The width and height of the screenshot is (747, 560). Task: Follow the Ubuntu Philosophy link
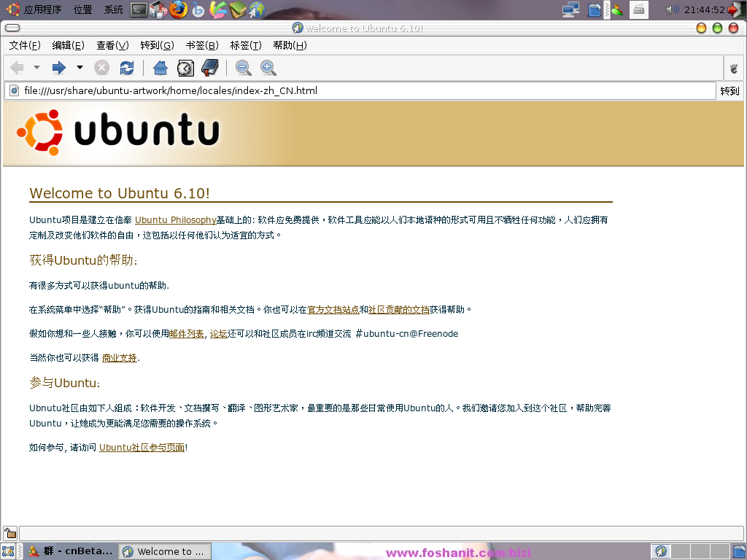(175, 220)
